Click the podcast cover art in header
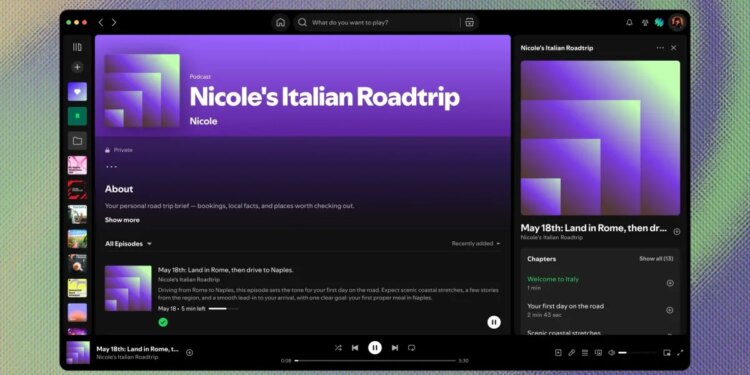This screenshot has width=750, height=375. click(x=142, y=91)
